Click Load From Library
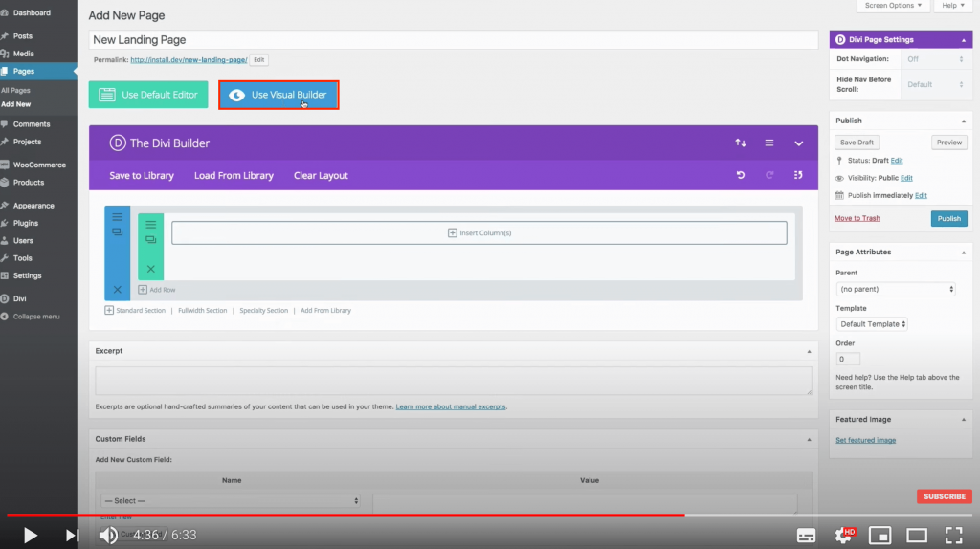Viewport: 980px width, 549px height. (x=234, y=175)
